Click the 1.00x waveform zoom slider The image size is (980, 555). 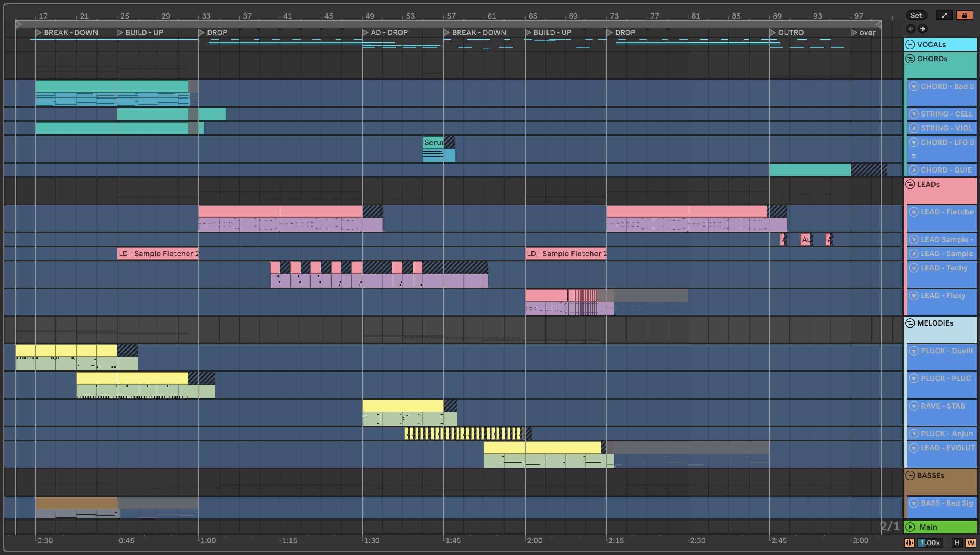point(930,542)
